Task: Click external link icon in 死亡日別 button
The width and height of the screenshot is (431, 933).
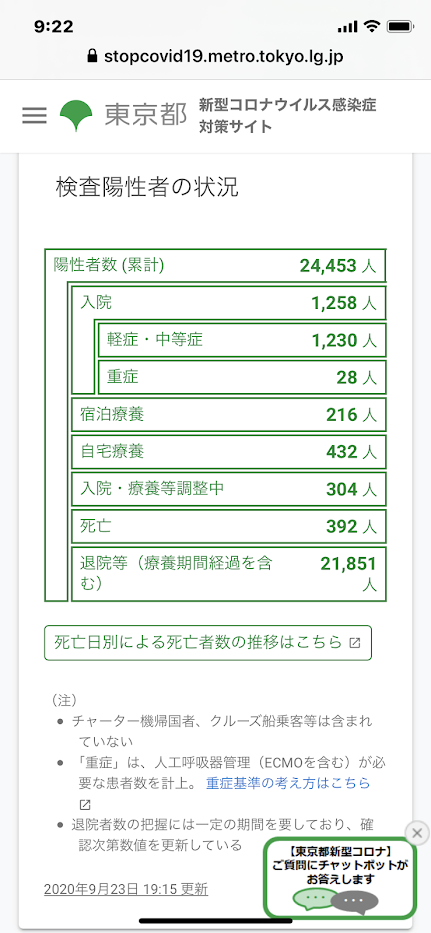Action: point(355,643)
